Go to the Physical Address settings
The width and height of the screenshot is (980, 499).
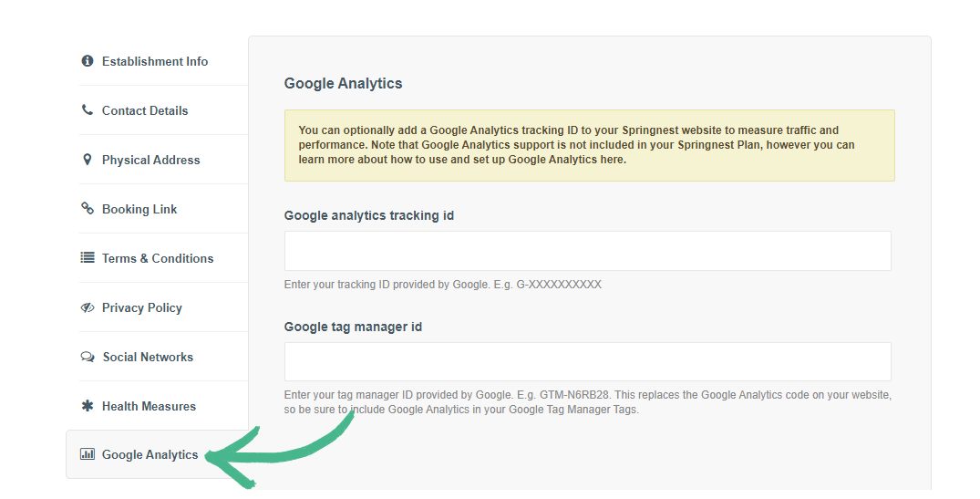[x=150, y=160]
